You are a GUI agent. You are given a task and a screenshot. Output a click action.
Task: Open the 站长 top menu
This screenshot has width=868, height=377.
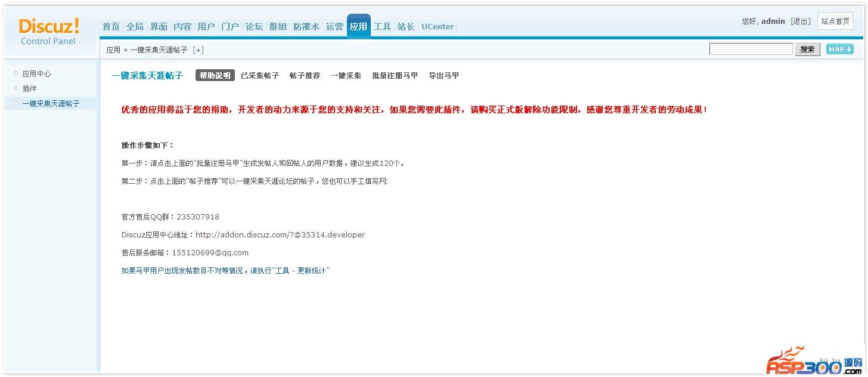click(406, 26)
